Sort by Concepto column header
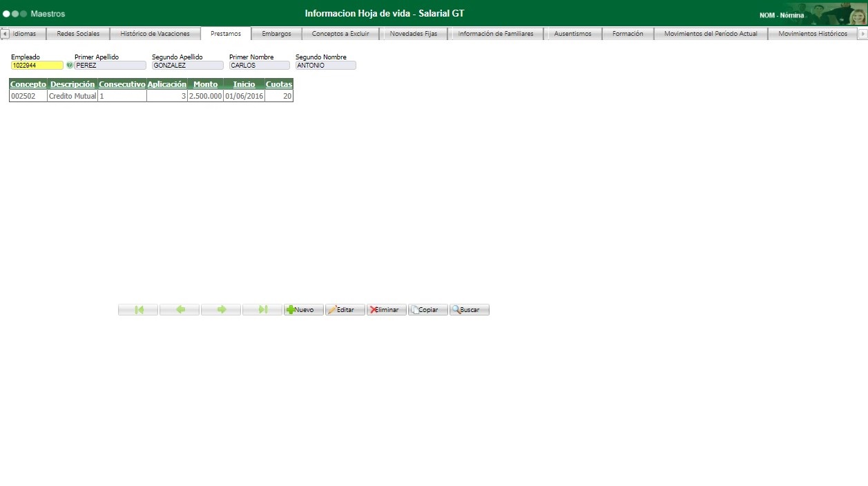 coord(28,84)
